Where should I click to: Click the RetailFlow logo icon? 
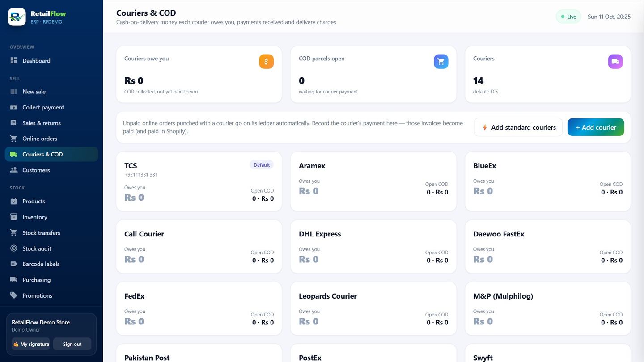click(17, 17)
